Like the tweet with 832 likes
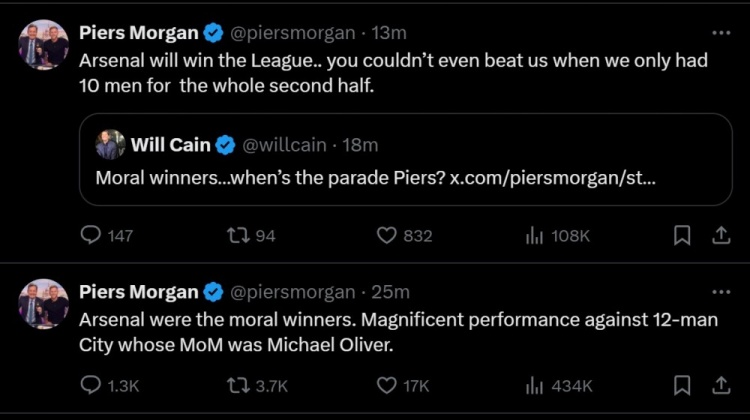The height and width of the screenshot is (420, 750). coord(387,235)
